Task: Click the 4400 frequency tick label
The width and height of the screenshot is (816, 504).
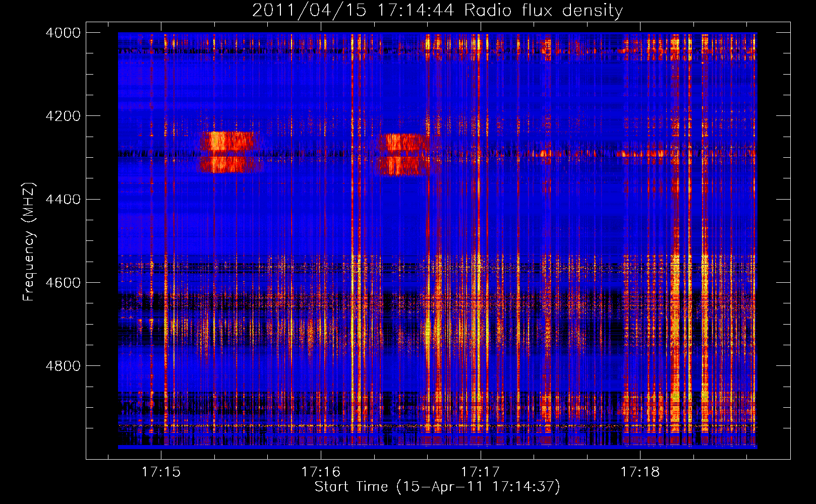Action: pos(63,200)
